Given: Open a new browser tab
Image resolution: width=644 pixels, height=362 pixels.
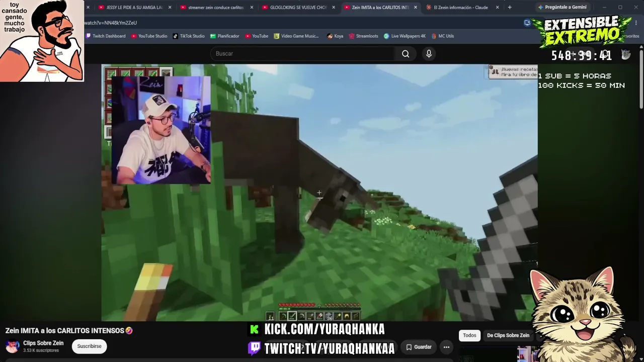Looking at the screenshot, I should [x=510, y=8].
